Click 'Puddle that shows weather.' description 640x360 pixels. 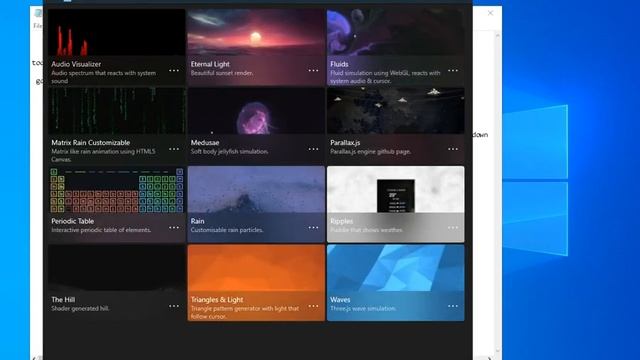pyautogui.click(x=367, y=230)
